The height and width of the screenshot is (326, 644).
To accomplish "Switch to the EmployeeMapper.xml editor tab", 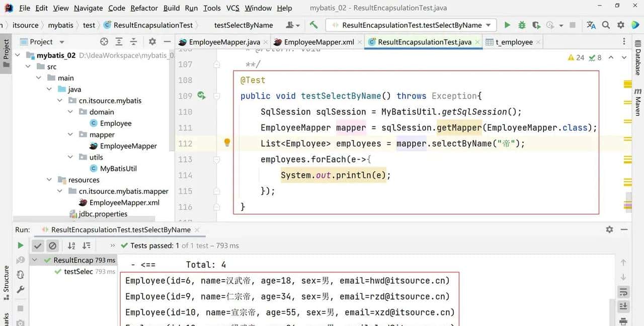I will (x=313, y=42).
